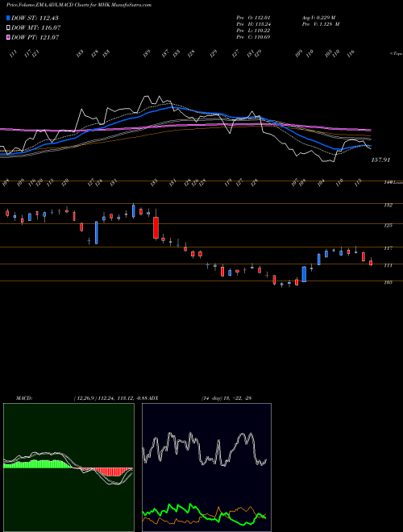Click the 'Pre C: 110.69' value
Image resolution: width=403 pixels, height=532 pixels.
pos(253,37)
